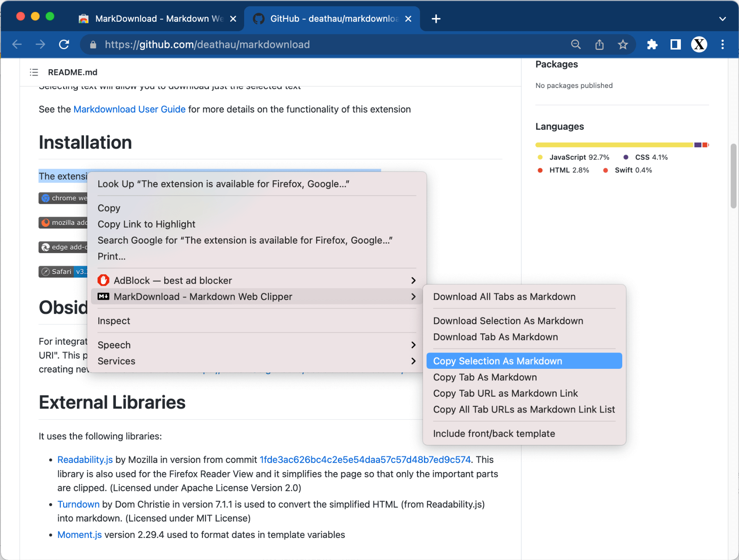Viewport: 739px width, 560px height.
Task: Toggle the browser side panel icon
Action: [x=676, y=44]
